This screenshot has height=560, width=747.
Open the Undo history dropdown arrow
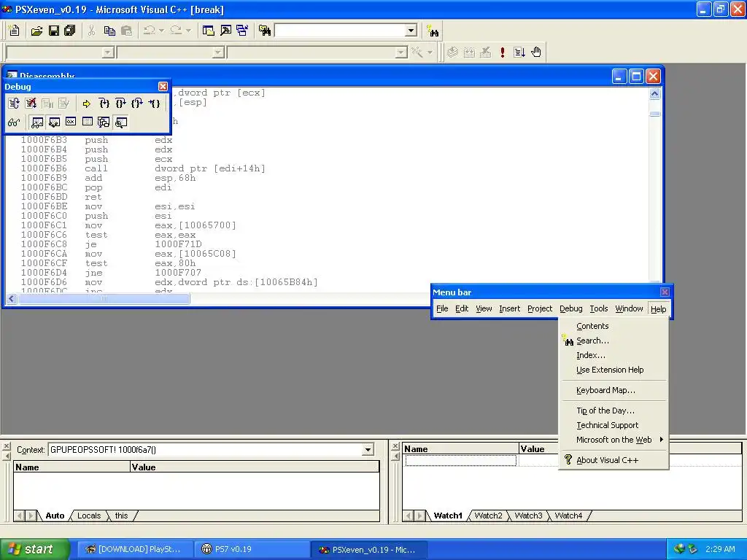pos(161,31)
